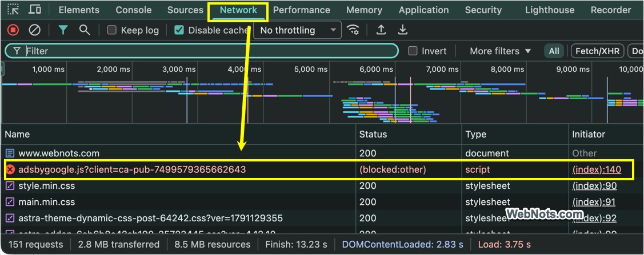The image size is (644, 255).
Task: Enable the Keep log checkbox
Action: pyautogui.click(x=111, y=30)
